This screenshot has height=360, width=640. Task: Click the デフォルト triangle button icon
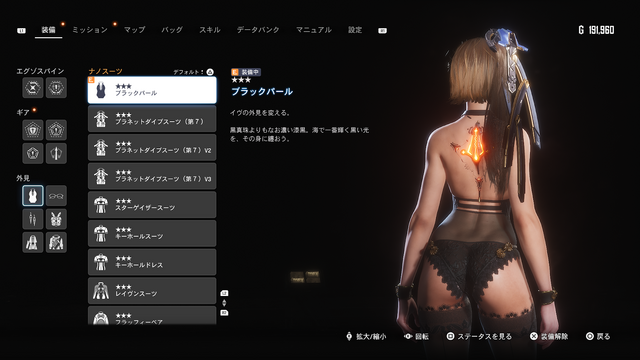coord(210,72)
